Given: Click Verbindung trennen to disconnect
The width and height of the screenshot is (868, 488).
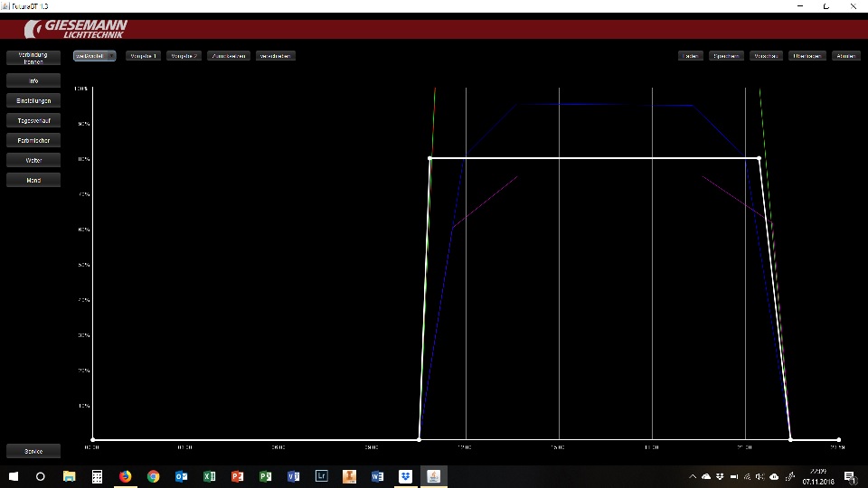Looking at the screenshot, I should click(x=33, y=59).
